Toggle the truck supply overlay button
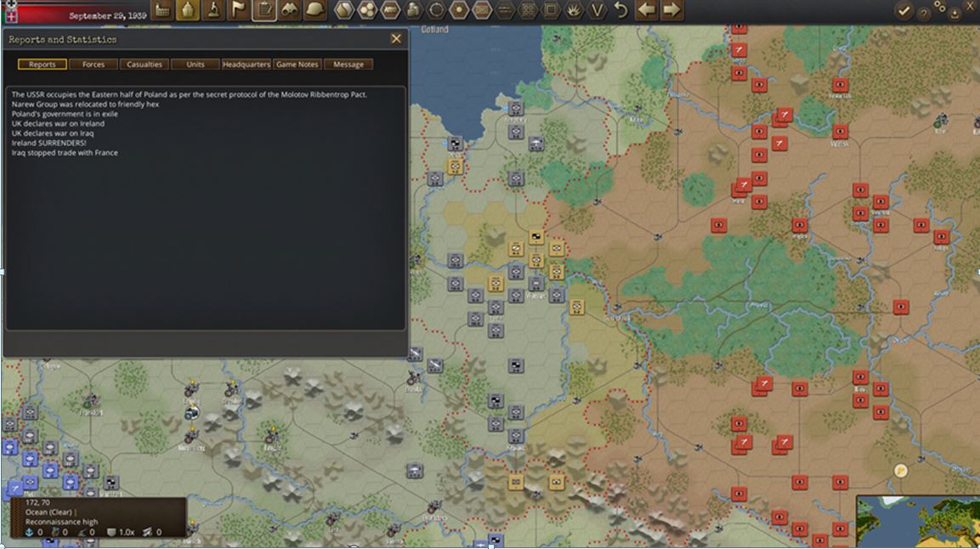Screen dimensions: 980x549 (390, 10)
